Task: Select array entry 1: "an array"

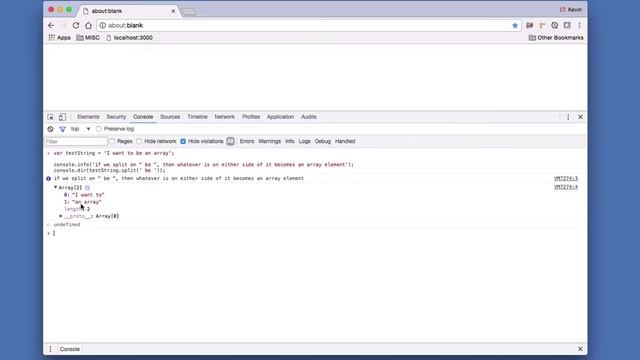Action: tap(83, 202)
